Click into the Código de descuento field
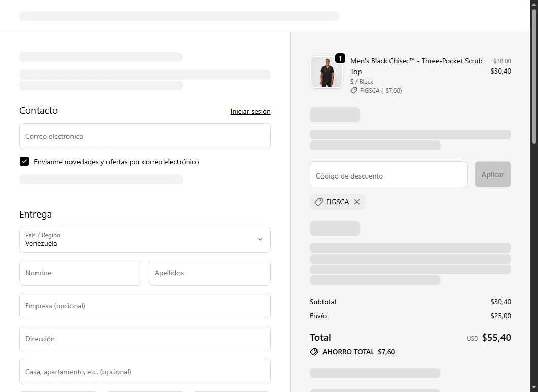Image resolution: width=538 pixels, height=392 pixels. point(388,175)
